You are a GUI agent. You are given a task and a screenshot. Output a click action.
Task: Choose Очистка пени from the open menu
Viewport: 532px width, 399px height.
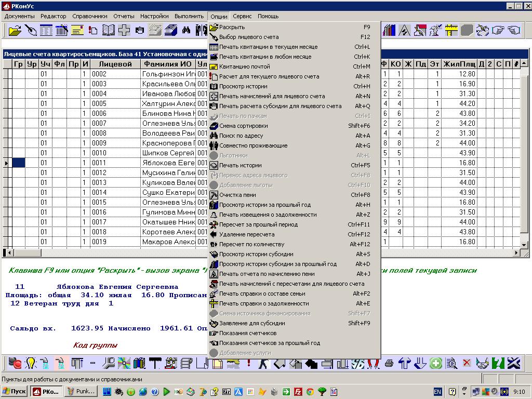[237, 195]
